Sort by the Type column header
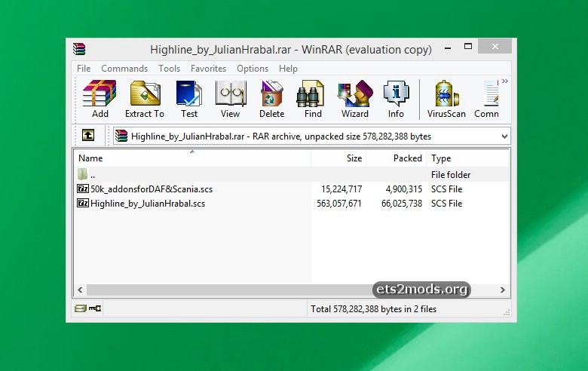 467,158
